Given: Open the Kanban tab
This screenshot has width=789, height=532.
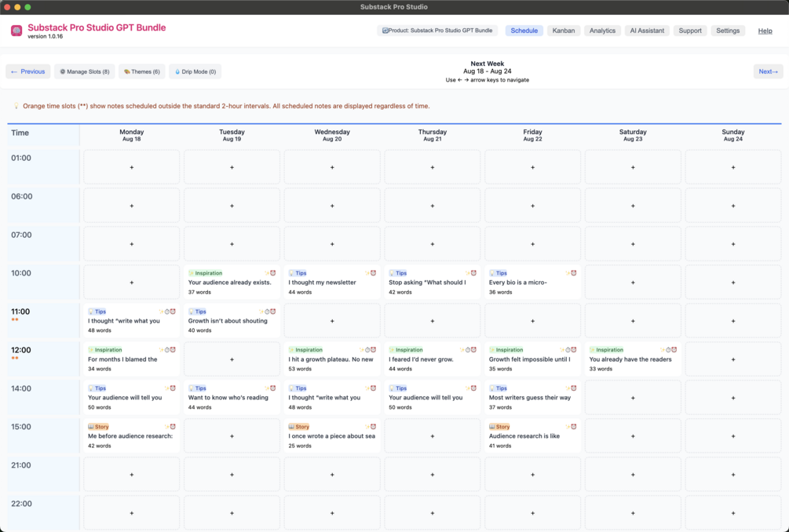Looking at the screenshot, I should click(x=564, y=31).
